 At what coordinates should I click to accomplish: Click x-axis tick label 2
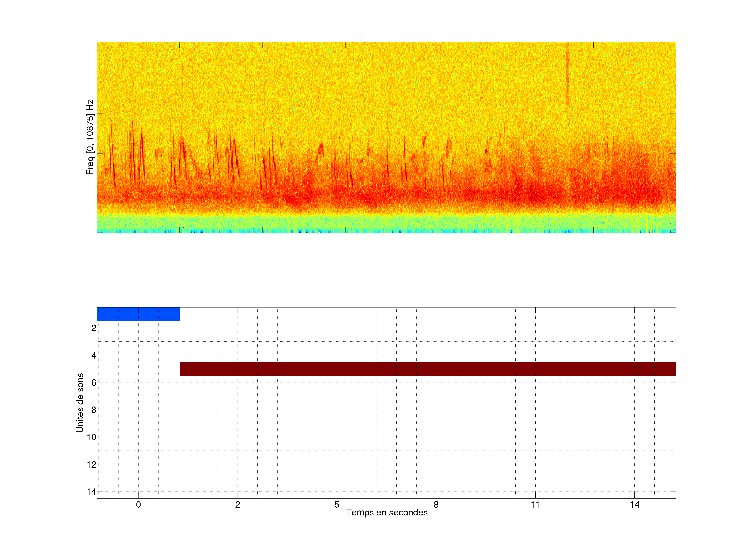click(238, 505)
